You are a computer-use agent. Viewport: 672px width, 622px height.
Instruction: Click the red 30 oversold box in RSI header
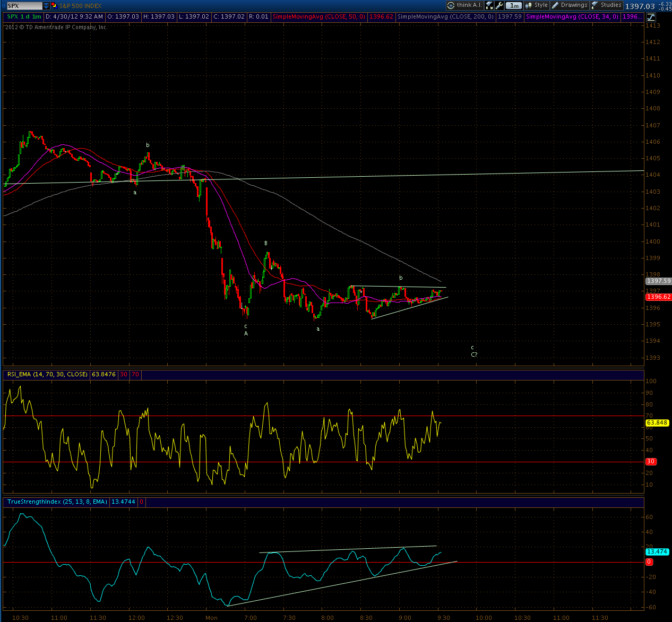point(124,374)
